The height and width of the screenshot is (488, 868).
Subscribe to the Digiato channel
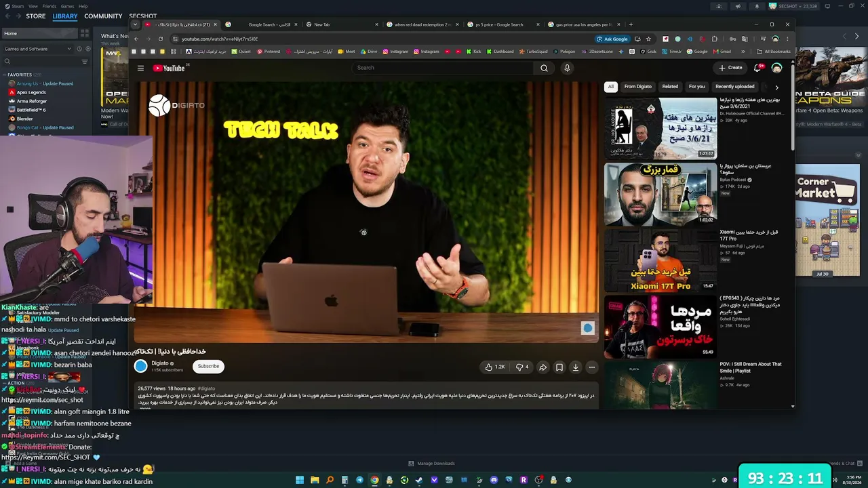click(x=208, y=367)
